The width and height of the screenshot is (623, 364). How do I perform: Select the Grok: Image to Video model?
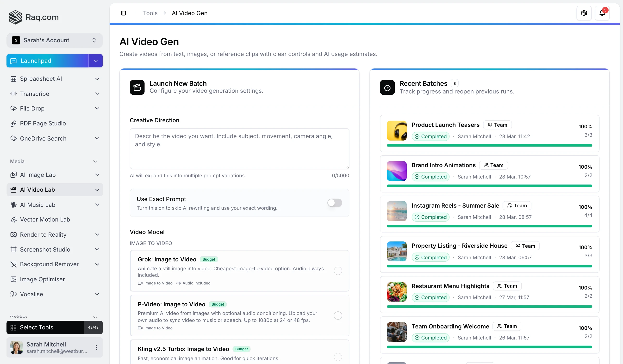(x=338, y=271)
